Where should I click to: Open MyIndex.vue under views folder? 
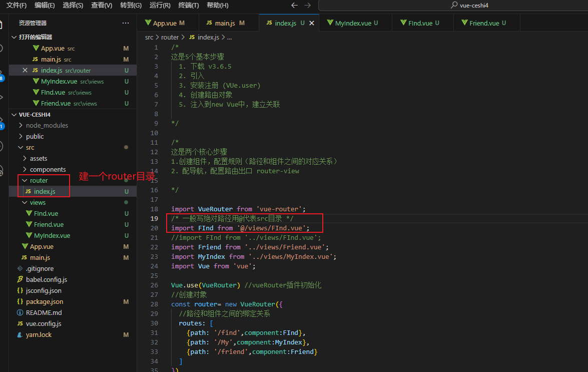click(73, 235)
